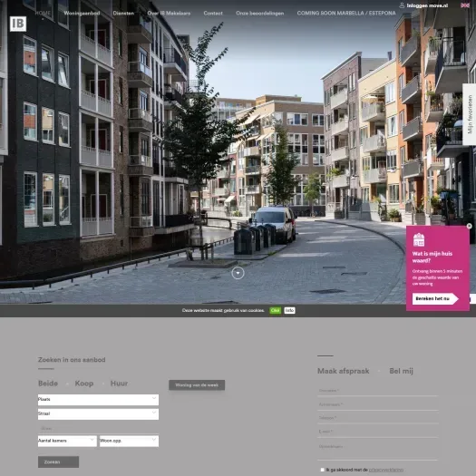This screenshot has width=476, height=476.
Task: Click the price range field under Straat
Action: click(x=98, y=428)
